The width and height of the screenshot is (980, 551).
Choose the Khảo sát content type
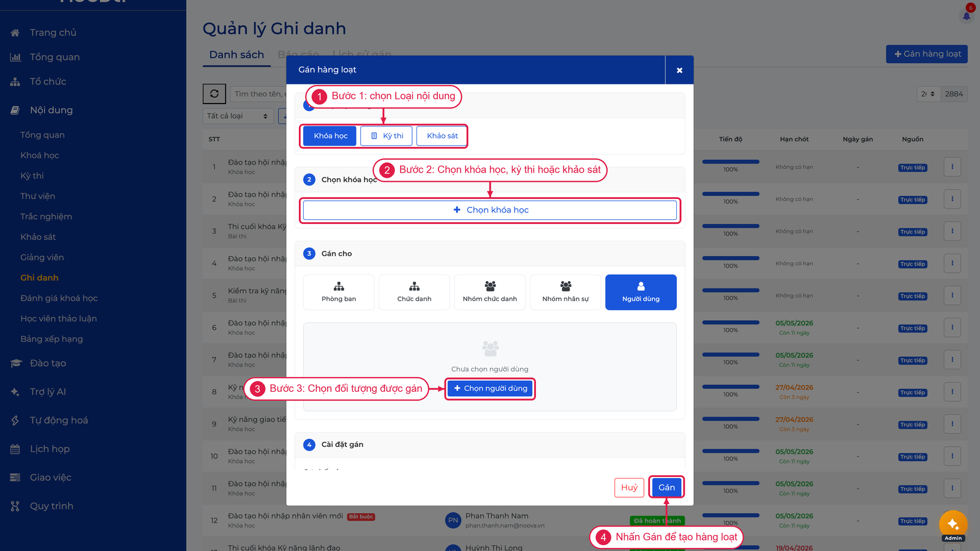(x=442, y=136)
